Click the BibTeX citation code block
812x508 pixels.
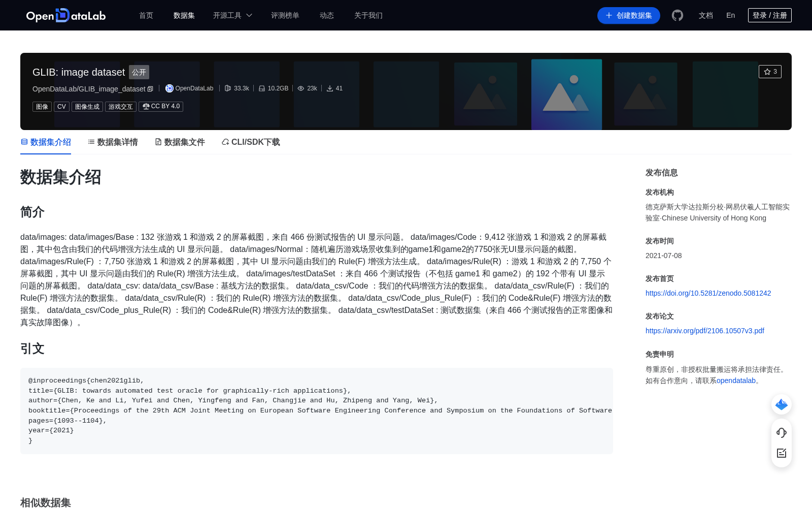coord(317,410)
